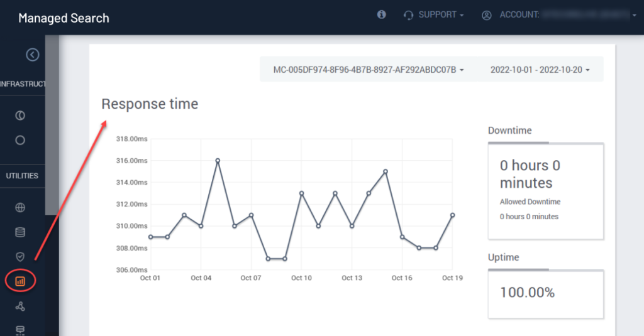Open the bar chart monitoring icon
The image size is (644, 336).
[20, 281]
